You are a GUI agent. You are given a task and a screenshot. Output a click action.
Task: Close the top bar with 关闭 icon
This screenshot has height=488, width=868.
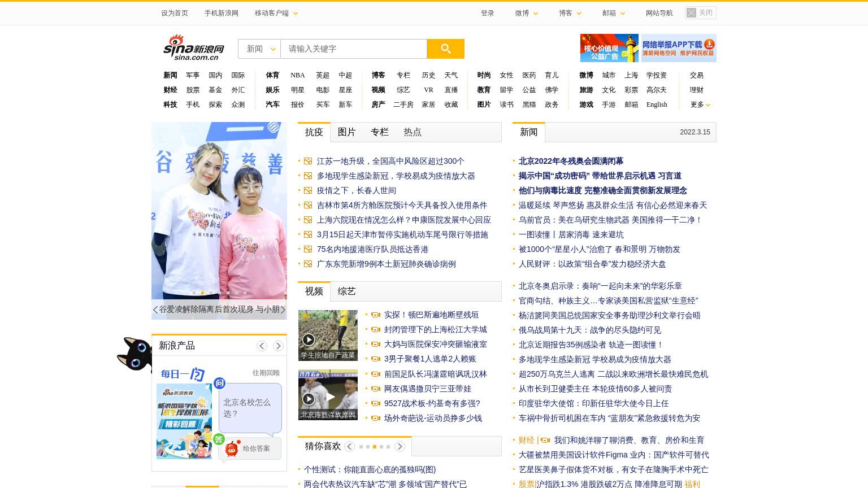(701, 12)
